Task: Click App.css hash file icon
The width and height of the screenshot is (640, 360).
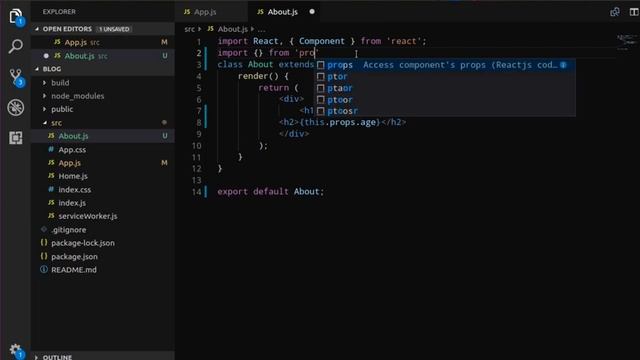Action: tap(51, 149)
